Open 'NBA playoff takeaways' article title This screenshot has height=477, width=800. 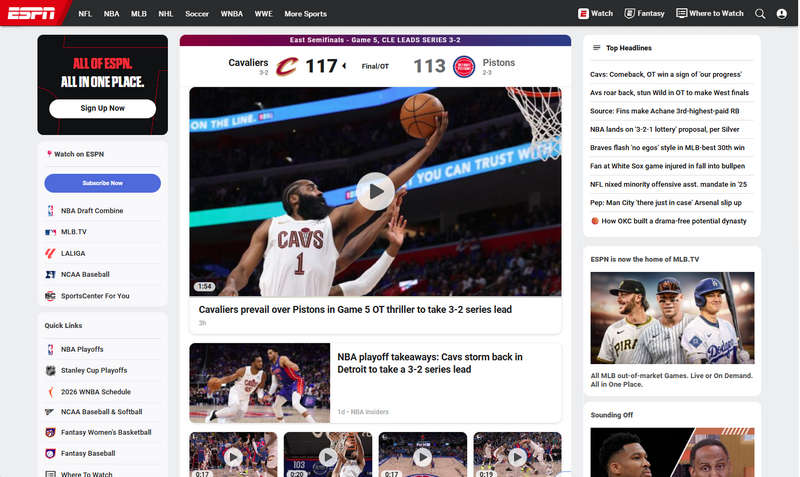pos(430,363)
